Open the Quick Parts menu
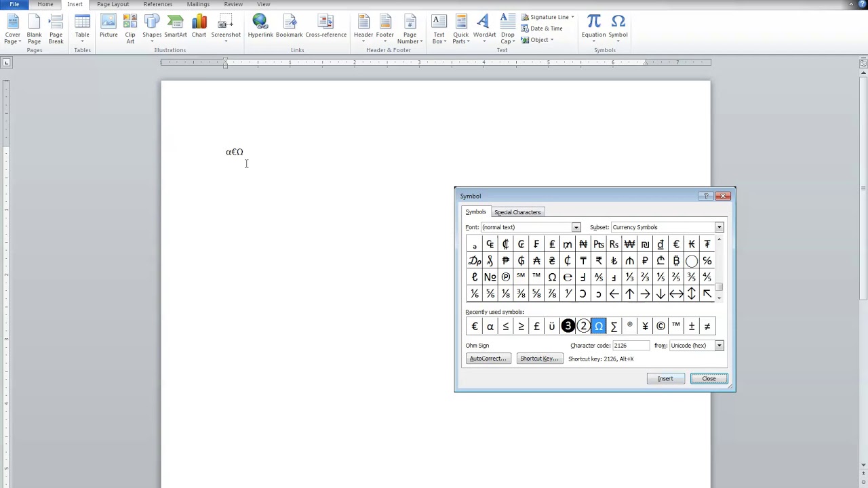This screenshot has height=488, width=868. [461, 30]
